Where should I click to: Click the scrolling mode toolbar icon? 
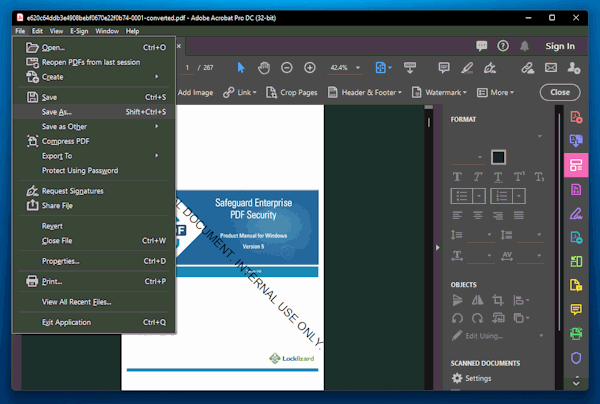410,68
